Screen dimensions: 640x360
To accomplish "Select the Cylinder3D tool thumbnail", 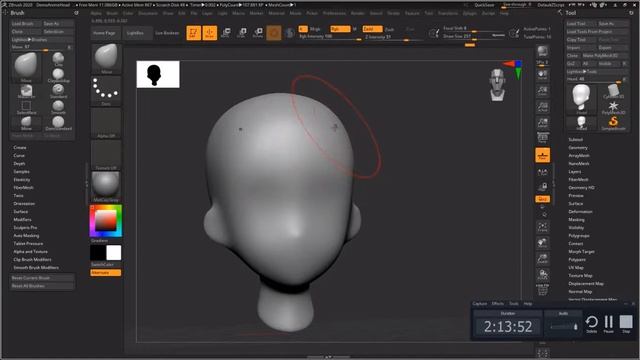I will pos(613,91).
